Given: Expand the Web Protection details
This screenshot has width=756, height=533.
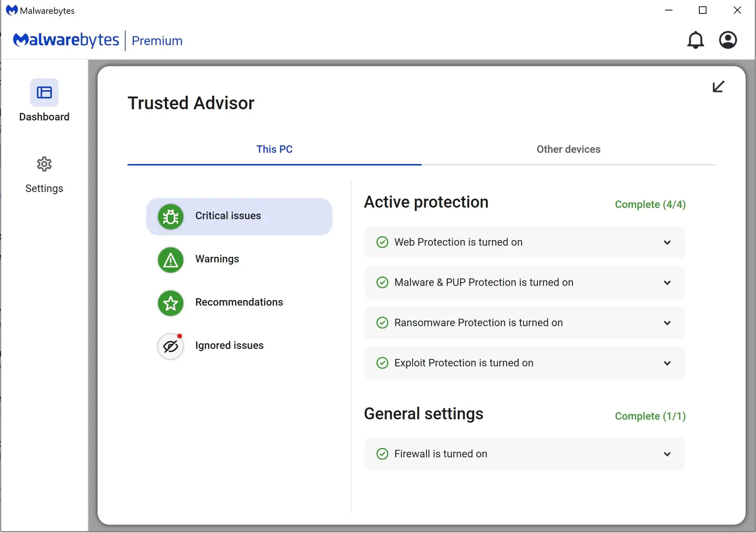Looking at the screenshot, I should pos(667,242).
